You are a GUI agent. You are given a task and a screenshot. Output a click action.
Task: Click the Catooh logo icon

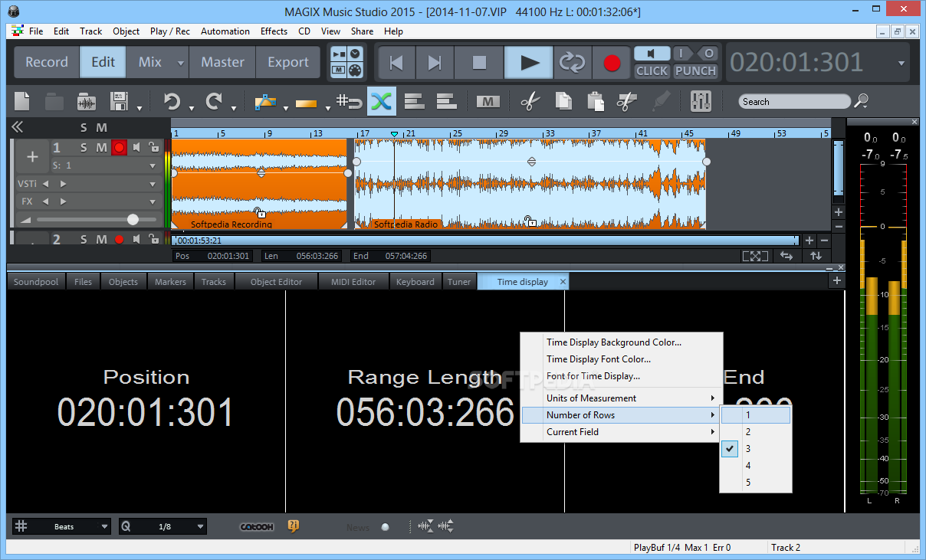click(x=257, y=526)
